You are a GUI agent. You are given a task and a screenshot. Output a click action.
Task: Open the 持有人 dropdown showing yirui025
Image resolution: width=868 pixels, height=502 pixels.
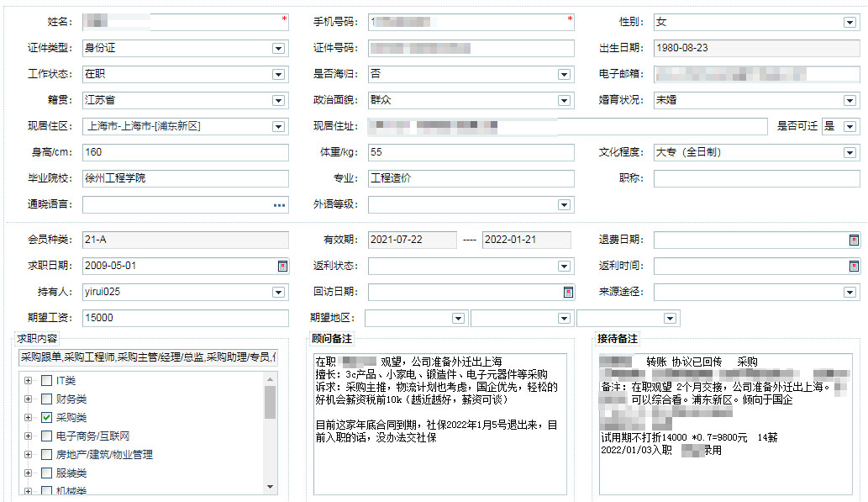coord(278,292)
